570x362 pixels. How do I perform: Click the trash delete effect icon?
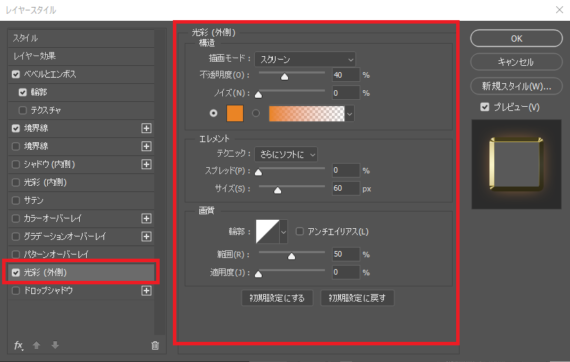(x=155, y=346)
